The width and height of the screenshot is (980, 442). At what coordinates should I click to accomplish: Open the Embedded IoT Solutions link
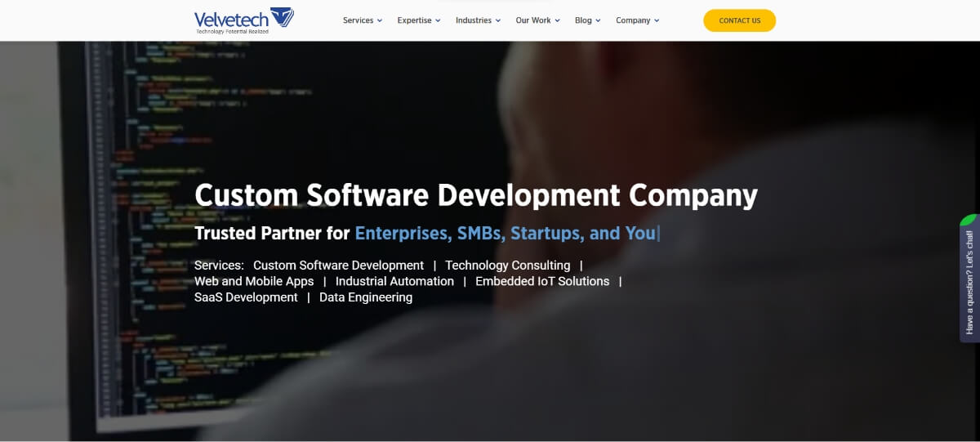pos(542,281)
